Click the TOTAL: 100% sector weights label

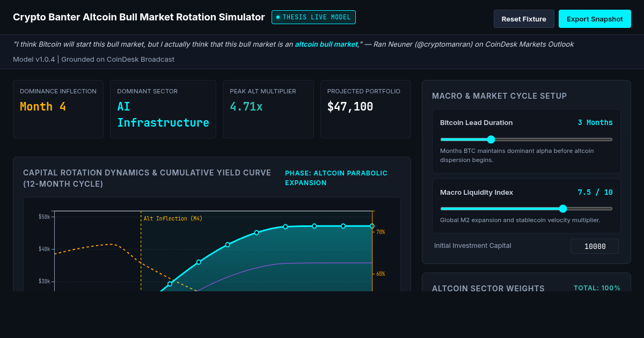click(597, 288)
